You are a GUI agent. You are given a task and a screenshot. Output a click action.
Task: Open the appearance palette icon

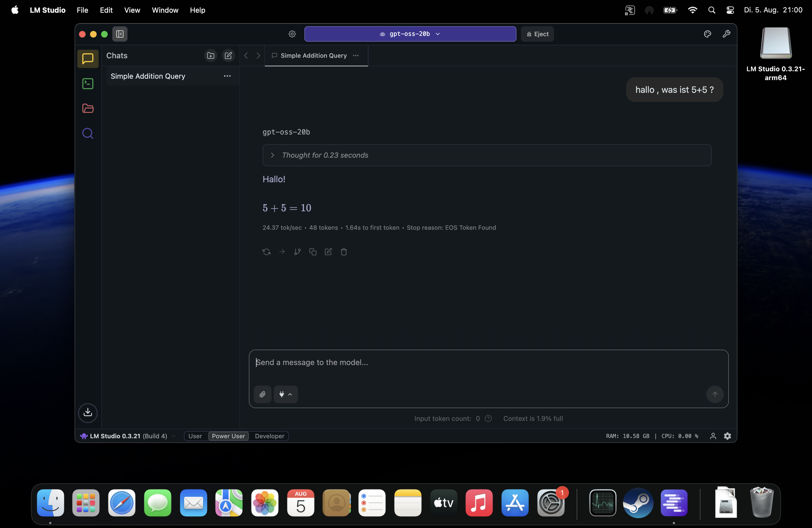point(707,34)
